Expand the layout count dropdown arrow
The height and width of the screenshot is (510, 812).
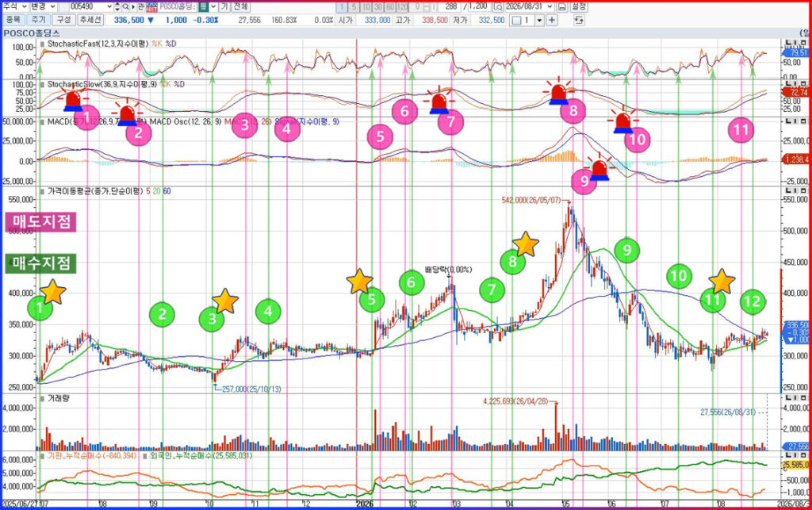coord(539,20)
